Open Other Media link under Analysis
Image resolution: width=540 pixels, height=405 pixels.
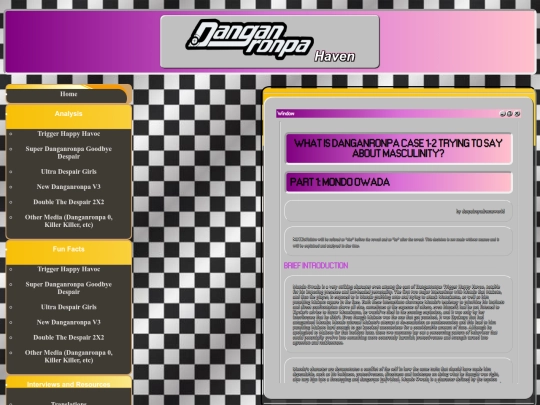69,221
